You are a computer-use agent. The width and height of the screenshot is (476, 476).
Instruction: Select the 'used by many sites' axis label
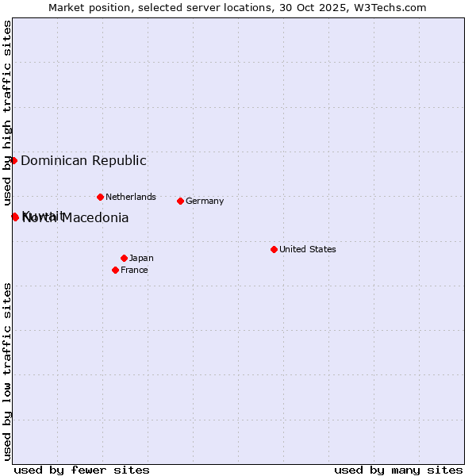click(398, 470)
